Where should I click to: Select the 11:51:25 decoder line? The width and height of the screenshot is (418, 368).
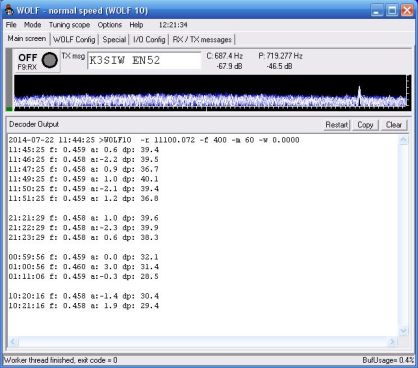pyautogui.click(x=84, y=198)
